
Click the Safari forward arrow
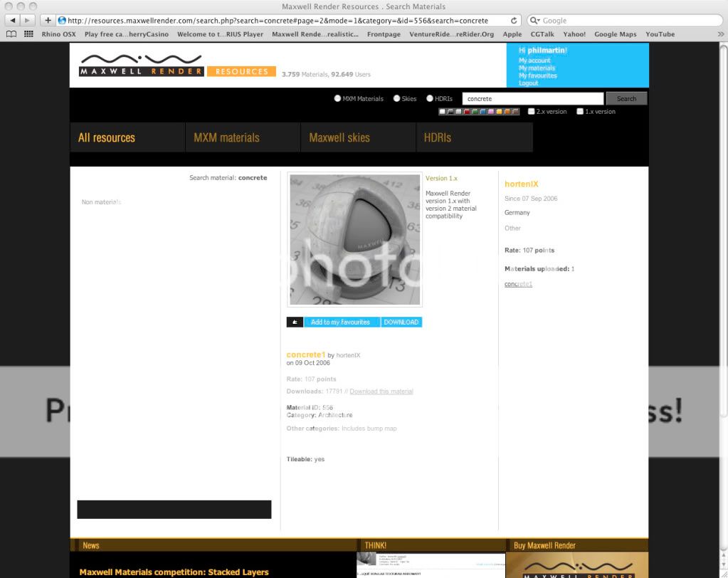27,21
